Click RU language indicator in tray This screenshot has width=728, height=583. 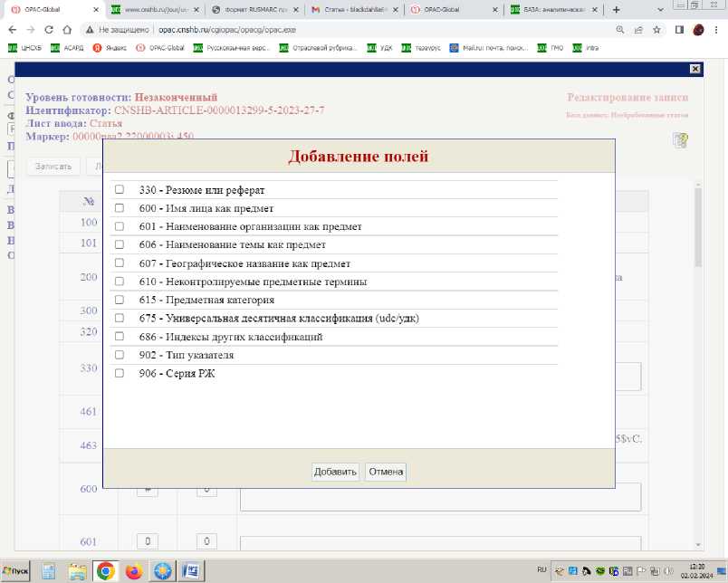pos(541,569)
